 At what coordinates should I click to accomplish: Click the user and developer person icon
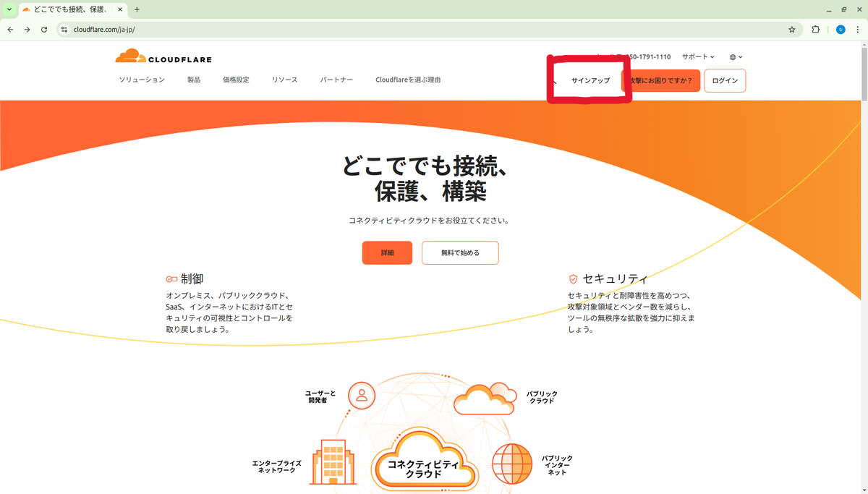click(x=362, y=396)
